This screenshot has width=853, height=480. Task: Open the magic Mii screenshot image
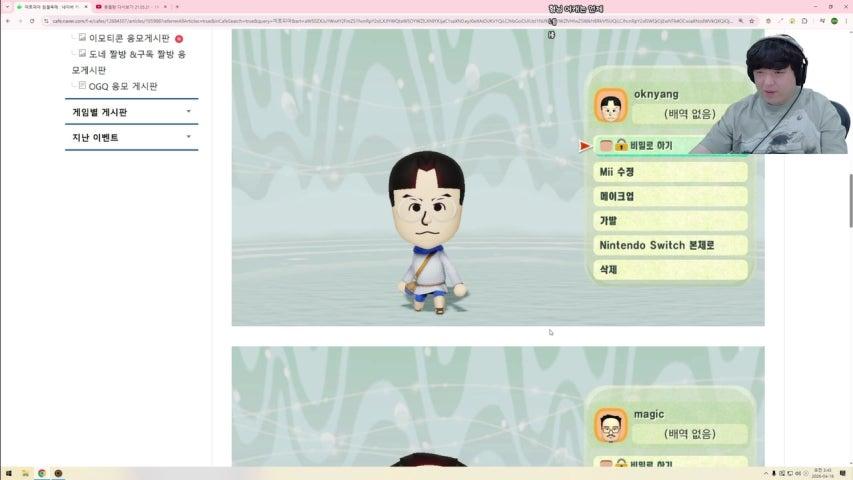tap(498, 406)
